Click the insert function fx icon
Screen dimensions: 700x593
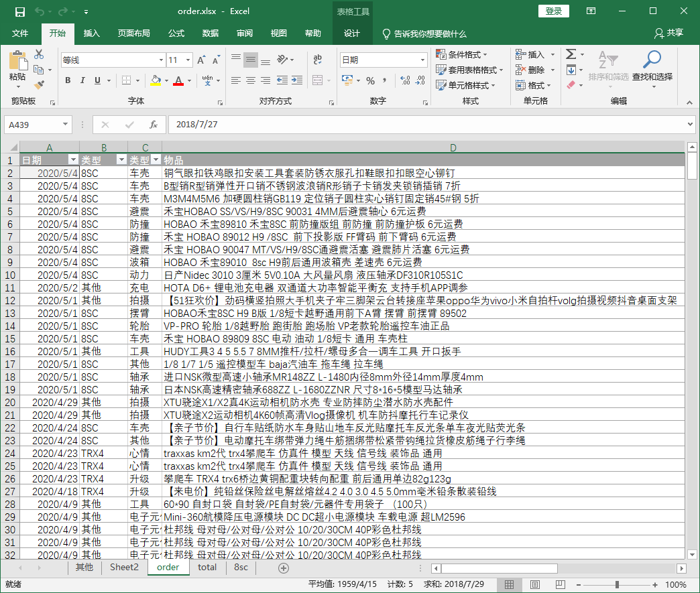point(153,125)
